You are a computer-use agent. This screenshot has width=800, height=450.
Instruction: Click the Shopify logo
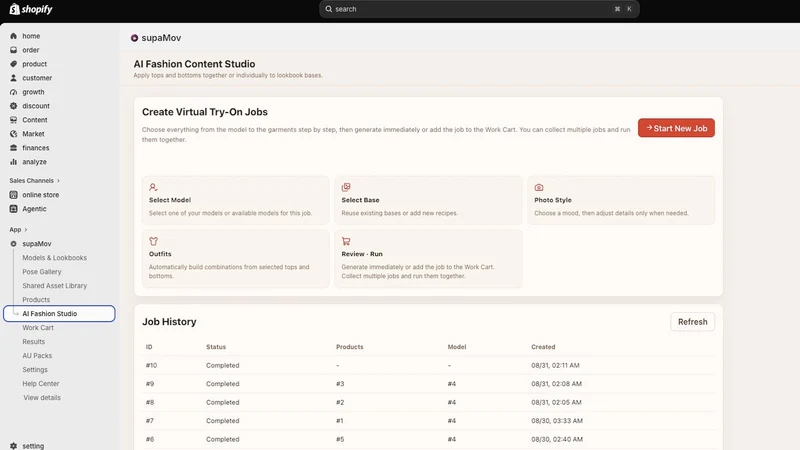point(31,9)
